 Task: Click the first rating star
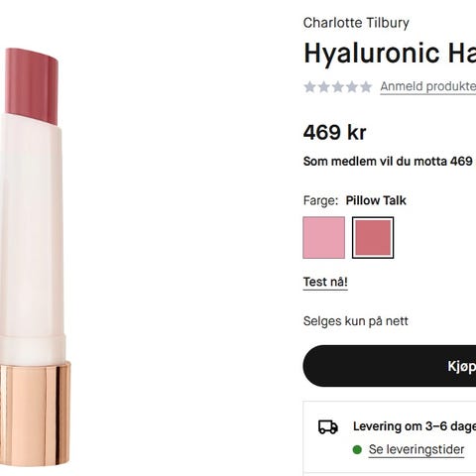click(x=309, y=87)
